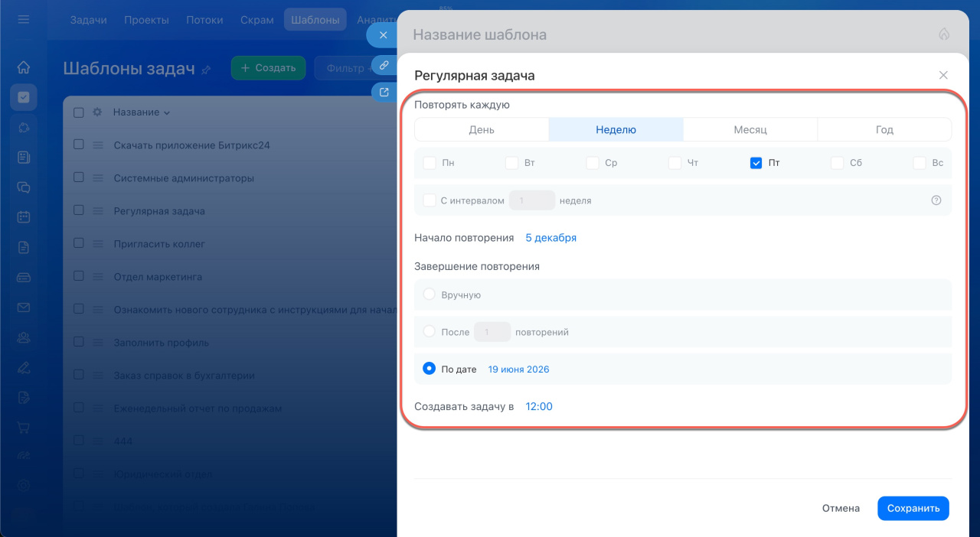Switch to the Месяц repeat tab
This screenshot has height=537, width=980.
point(750,130)
